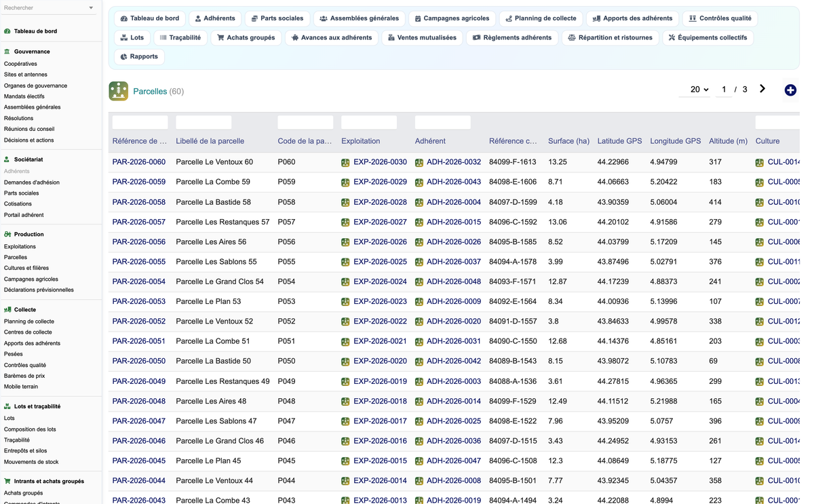Open Avances aux adhérents toolbar button
This screenshot has width=814, height=504.
pos(332,37)
